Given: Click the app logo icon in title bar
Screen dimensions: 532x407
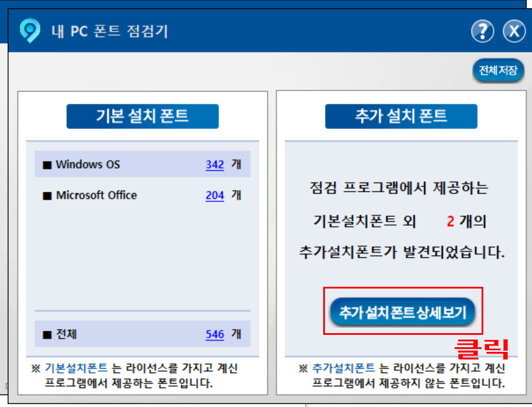Looking at the screenshot, I should [30, 30].
